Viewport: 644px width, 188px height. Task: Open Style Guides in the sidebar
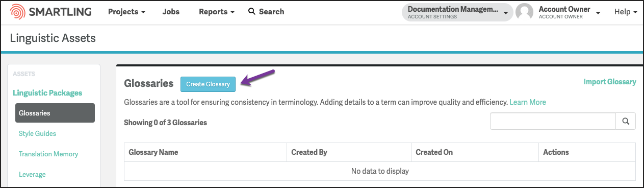point(37,133)
